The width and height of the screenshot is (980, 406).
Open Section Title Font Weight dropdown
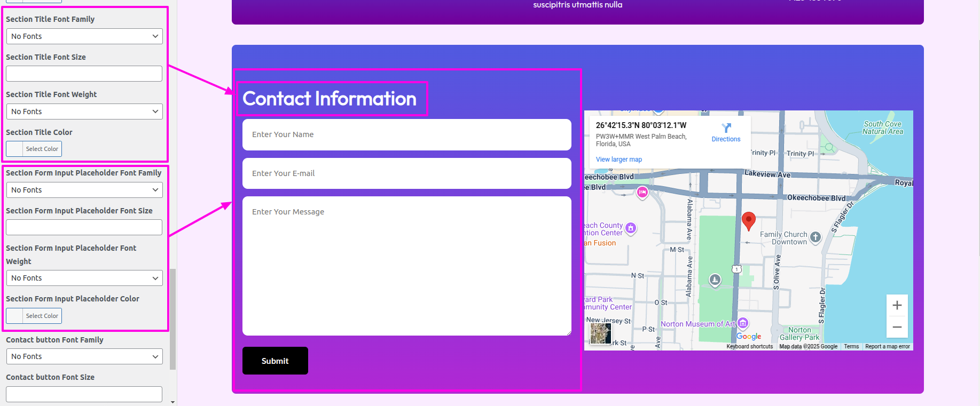tap(84, 112)
